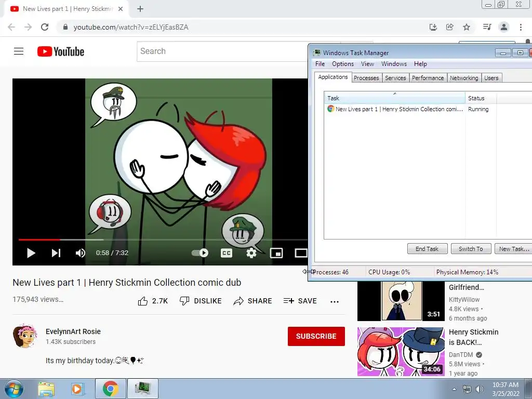Turn on closed captions CC button
The width and height of the screenshot is (532, 399).
[227, 253]
